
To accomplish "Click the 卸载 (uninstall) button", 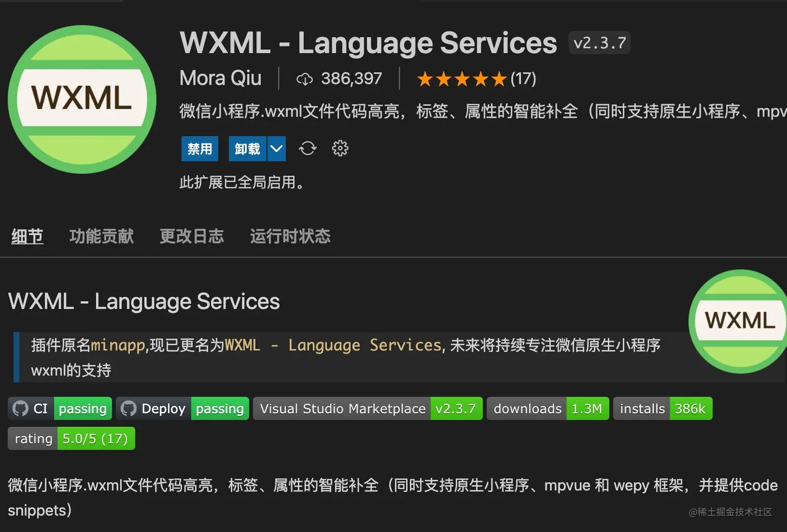I will tap(248, 149).
